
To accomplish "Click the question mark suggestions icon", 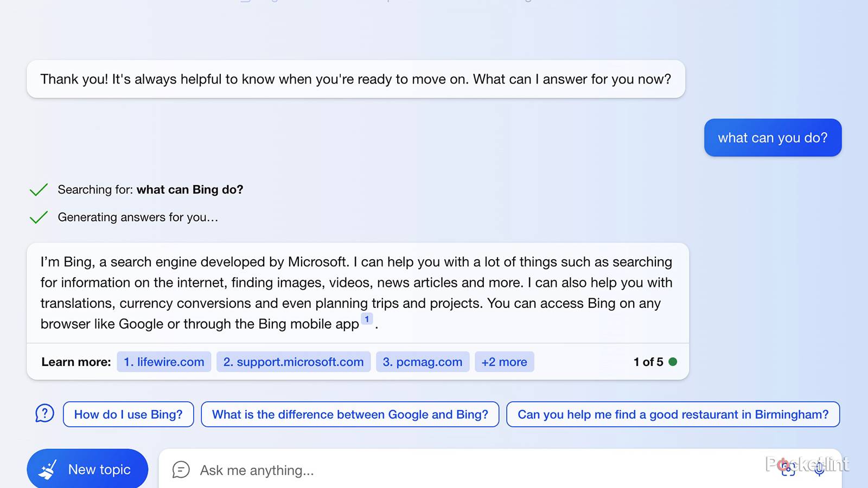I will click(x=44, y=414).
